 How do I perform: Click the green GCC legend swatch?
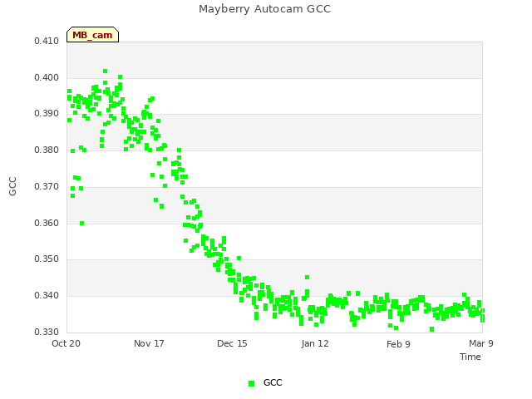click(x=251, y=383)
